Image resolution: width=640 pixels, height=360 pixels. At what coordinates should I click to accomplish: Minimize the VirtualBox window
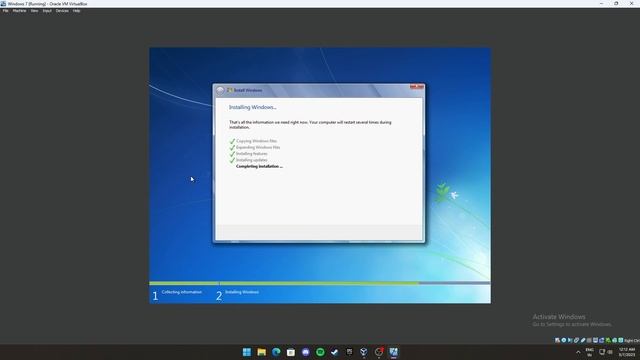(601, 4)
